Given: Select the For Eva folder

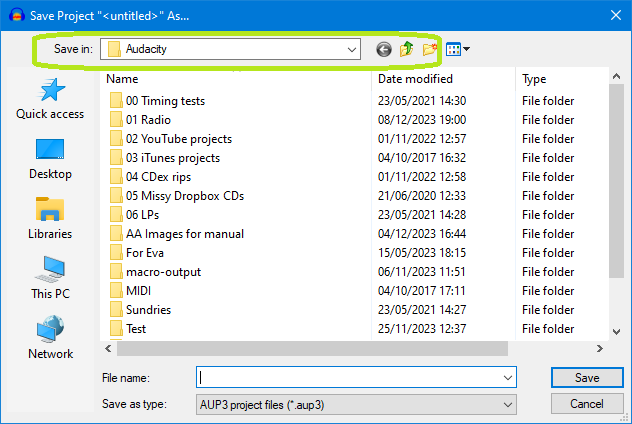Looking at the screenshot, I should point(145,253).
